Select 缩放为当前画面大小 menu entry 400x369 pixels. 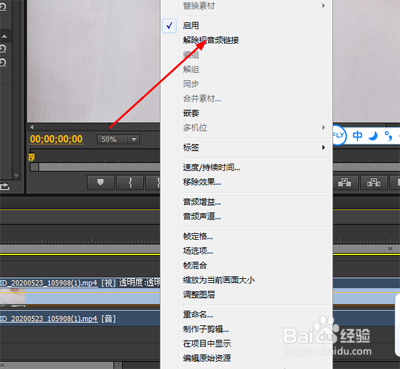tap(247, 280)
